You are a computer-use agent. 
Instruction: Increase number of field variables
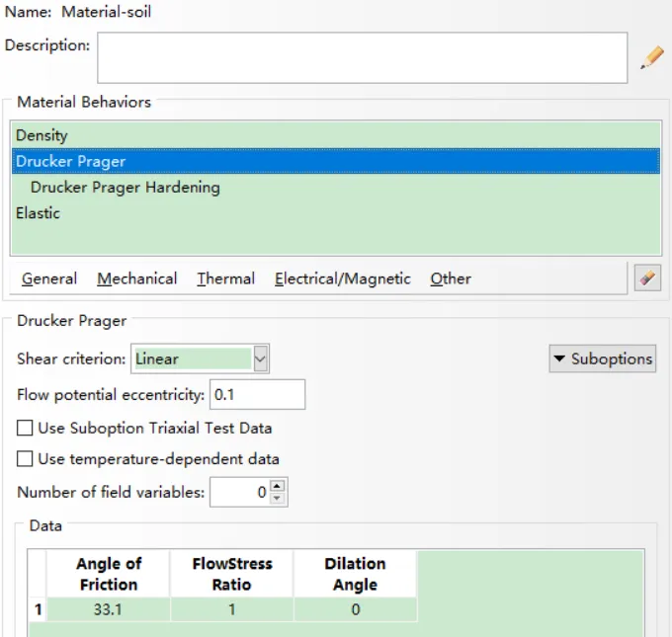[x=278, y=486]
